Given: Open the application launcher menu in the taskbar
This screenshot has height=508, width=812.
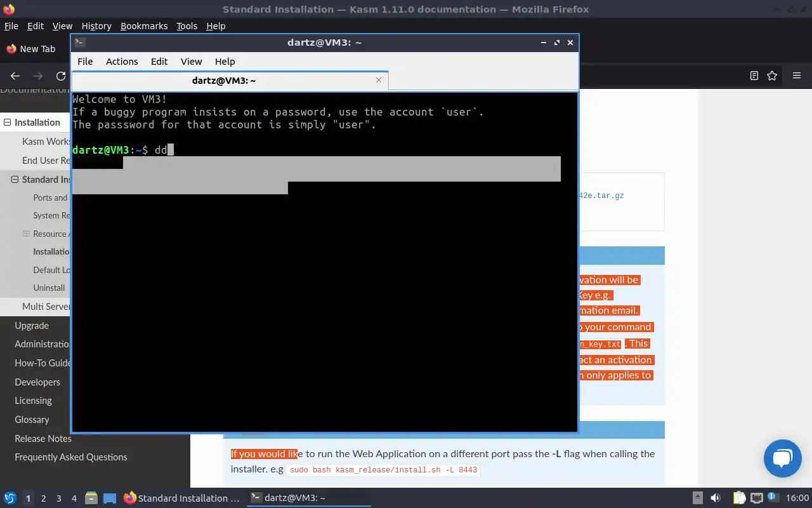Looking at the screenshot, I should coord(10,498).
